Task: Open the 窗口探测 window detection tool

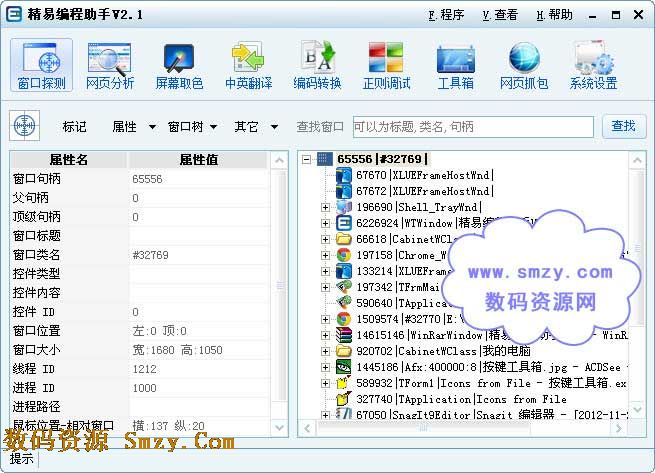Action: pyautogui.click(x=41, y=65)
